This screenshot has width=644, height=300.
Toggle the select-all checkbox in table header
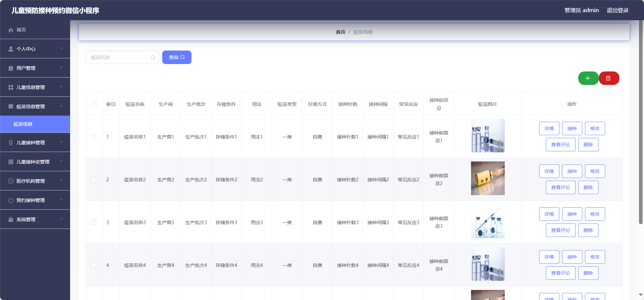click(x=94, y=104)
